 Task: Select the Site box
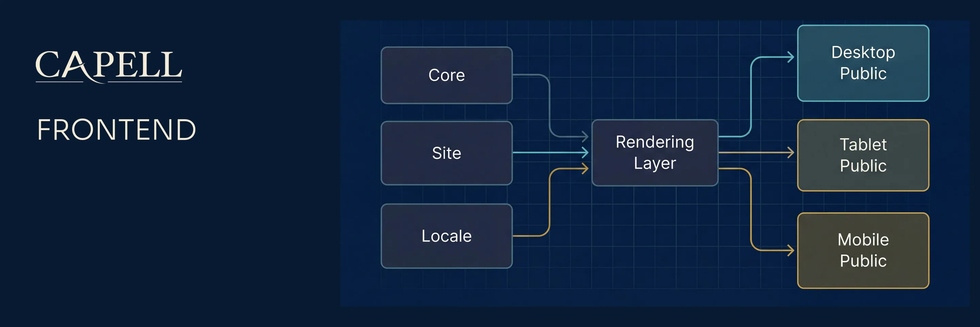coord(447,153)
